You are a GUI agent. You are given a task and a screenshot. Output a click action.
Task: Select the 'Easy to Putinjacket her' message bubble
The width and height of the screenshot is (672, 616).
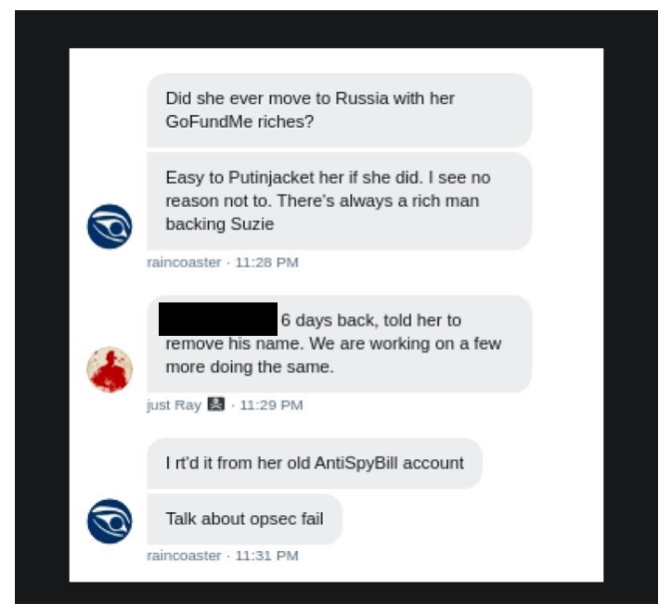point(340,201)
